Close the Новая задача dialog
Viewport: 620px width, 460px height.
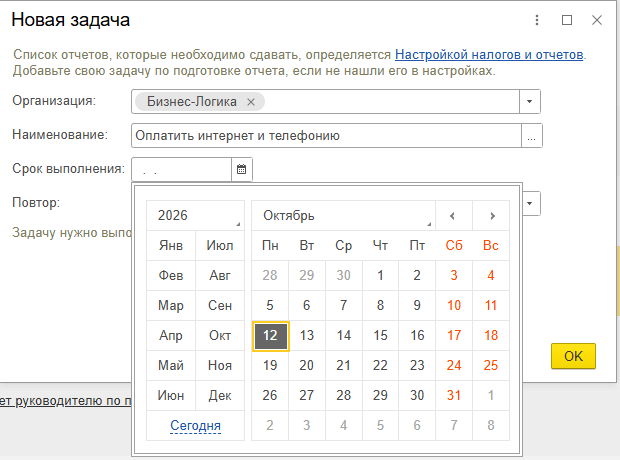(x=597, y=20)
